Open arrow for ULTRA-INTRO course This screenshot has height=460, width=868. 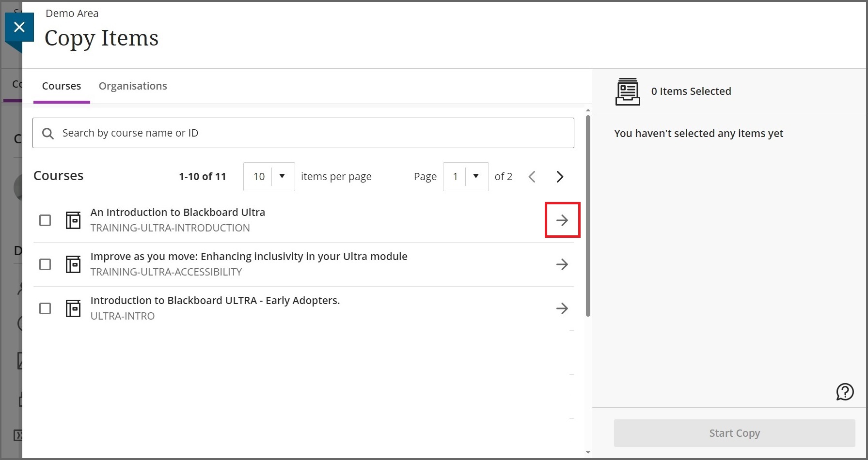pos(562,308)
